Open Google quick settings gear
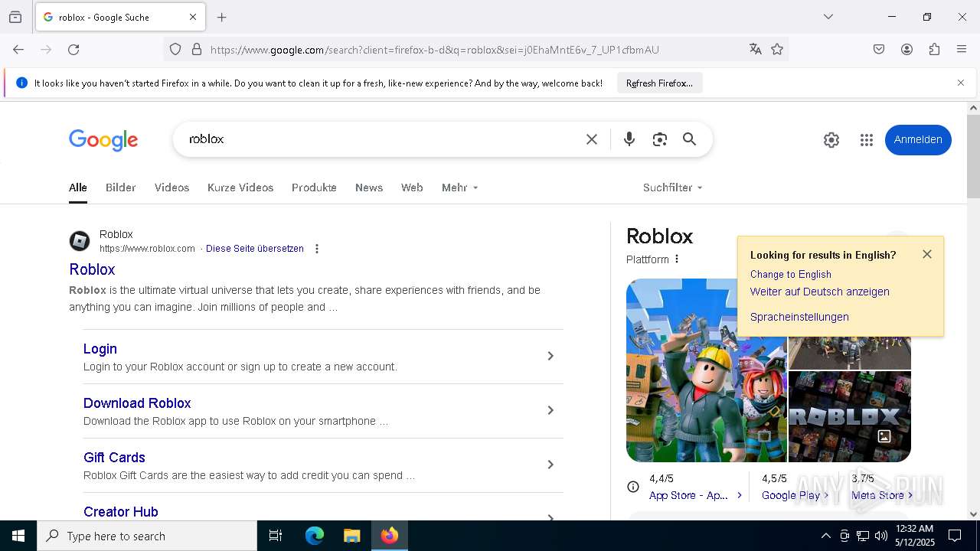 point(831,140)
